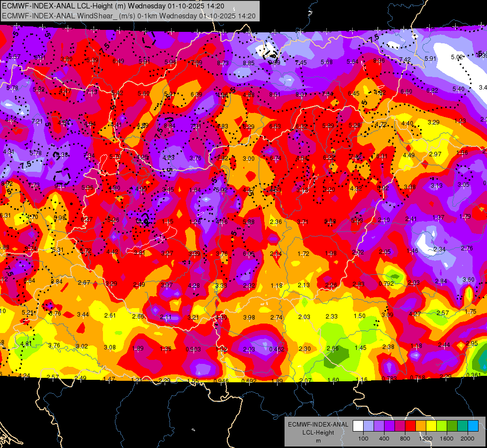Click the legend tick label 400
The image size is (487, 448).
(x=384, y=439)
